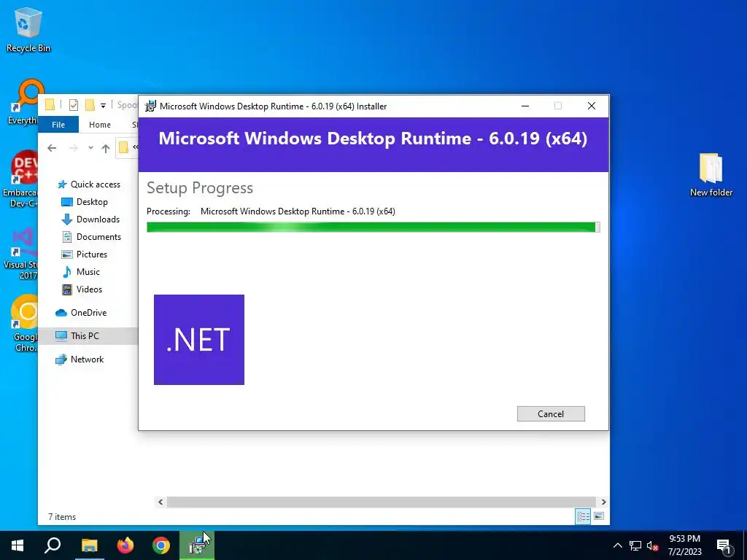Image resolution: width=747 pixels, height=560 pixels.
Task: Click the horizontal scrollbar track in Explorer
Action: coord(381,502)
